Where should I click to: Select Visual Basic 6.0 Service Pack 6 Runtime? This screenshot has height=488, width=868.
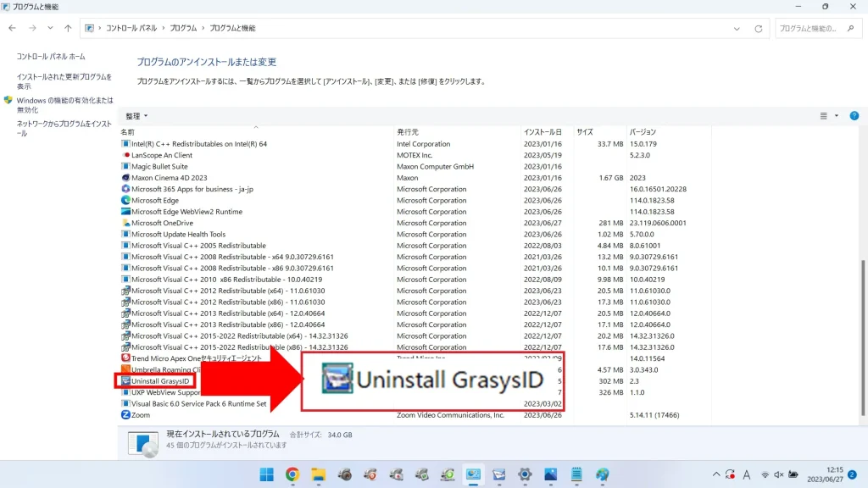pyautogui.click(x=198, y=404)
